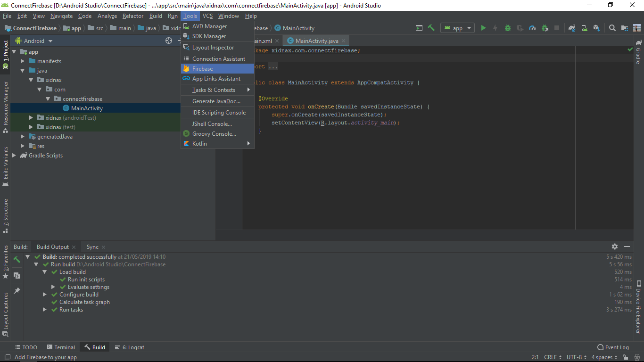Open the Build panel settings gear
The width and height of the screenshot is (644, 362).
pos(615,247)
